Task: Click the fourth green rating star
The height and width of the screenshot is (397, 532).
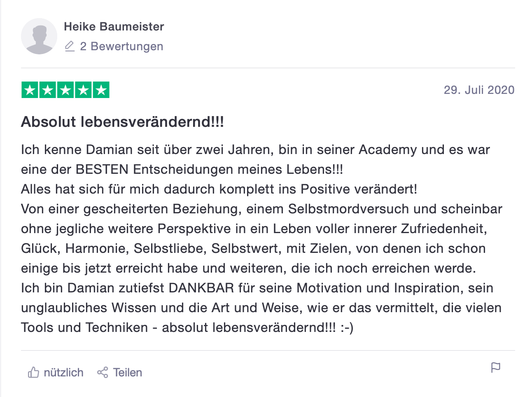Action: (83, 90)
